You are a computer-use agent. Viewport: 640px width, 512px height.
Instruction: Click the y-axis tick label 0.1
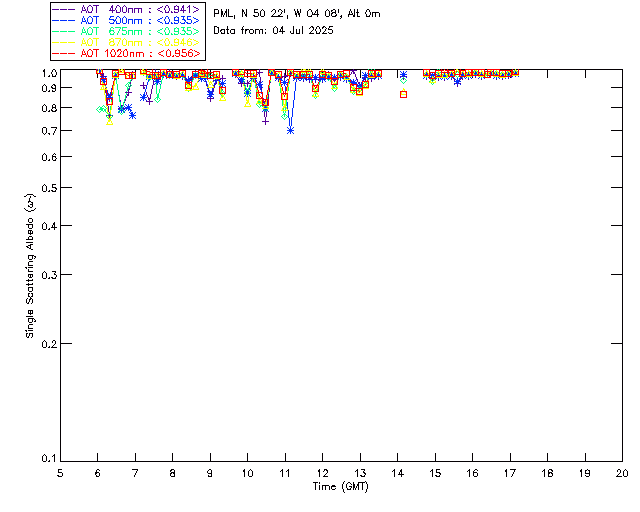[x=46, y=460]
